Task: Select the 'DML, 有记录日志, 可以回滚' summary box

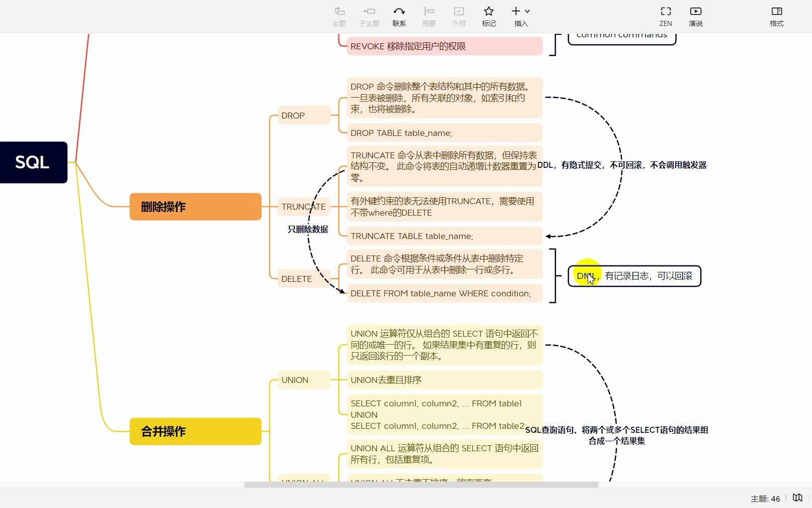Action: tap(634, 276)
